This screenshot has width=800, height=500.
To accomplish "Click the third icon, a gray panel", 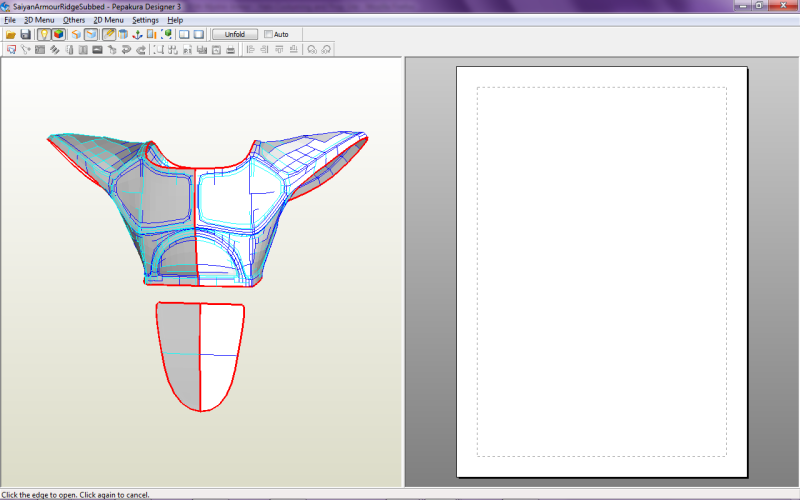I will click(40, 49).
